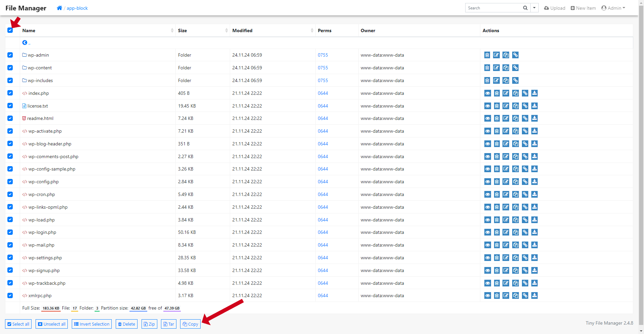Screen dimensions: 644x334
Task: Download wp-config.php using download icon
Action: 535,182
